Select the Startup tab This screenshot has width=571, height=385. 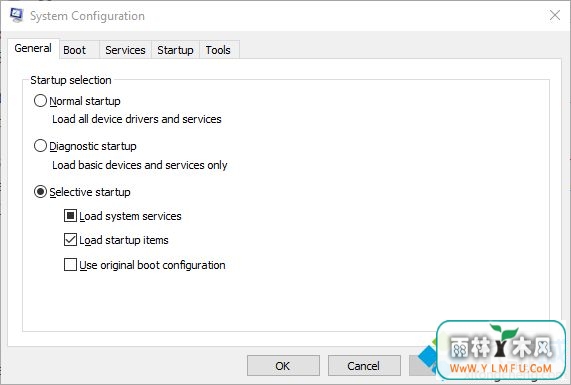coord(175,50)
